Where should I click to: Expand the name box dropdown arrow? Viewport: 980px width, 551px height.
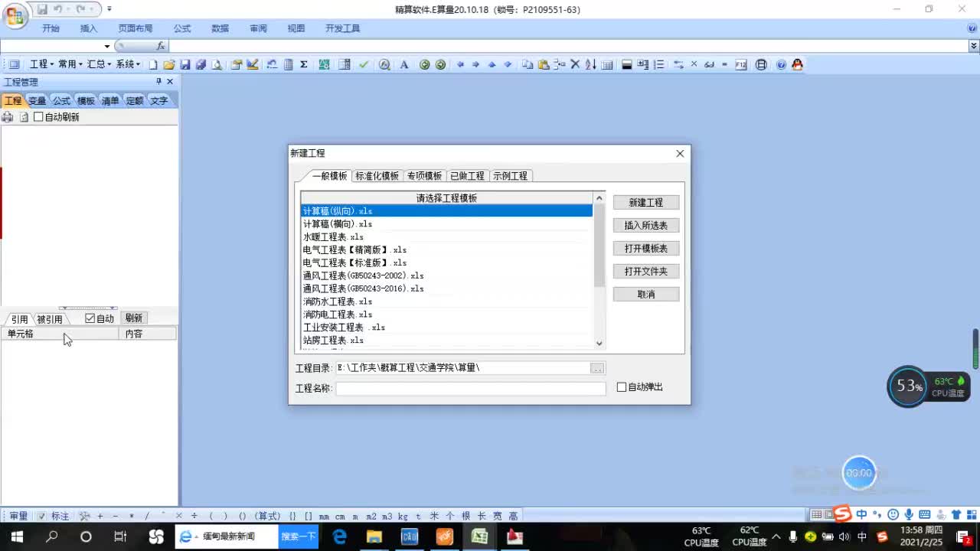[x=106, y=46]
